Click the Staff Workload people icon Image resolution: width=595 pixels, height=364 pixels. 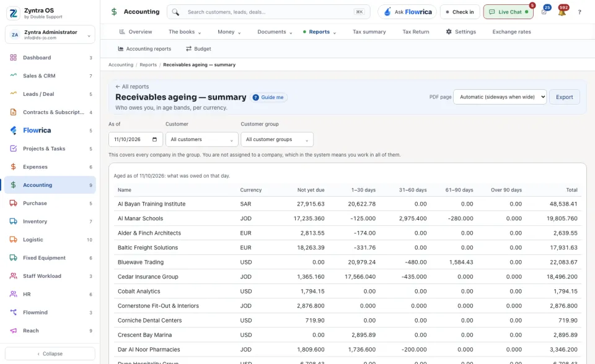13,276
